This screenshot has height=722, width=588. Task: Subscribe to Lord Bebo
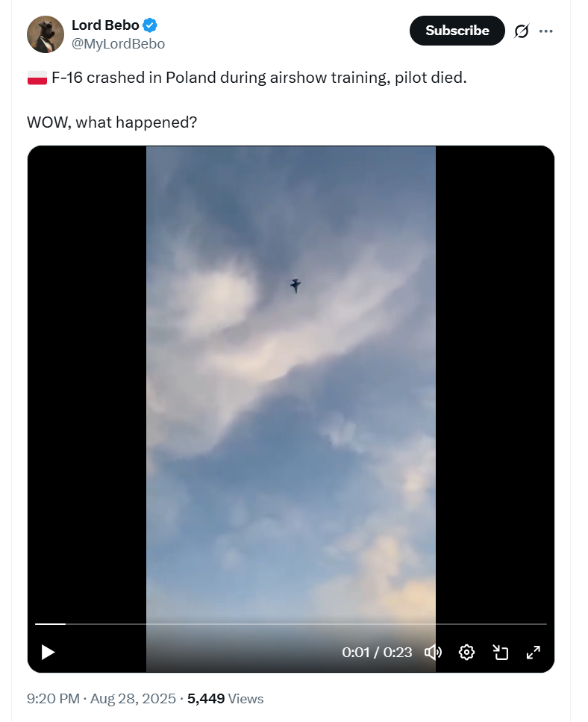tap(457, 31)
